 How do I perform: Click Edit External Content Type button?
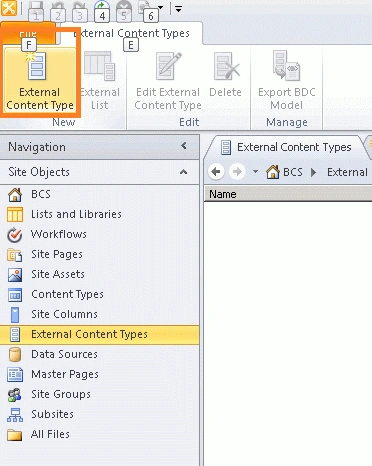(168, 80)
